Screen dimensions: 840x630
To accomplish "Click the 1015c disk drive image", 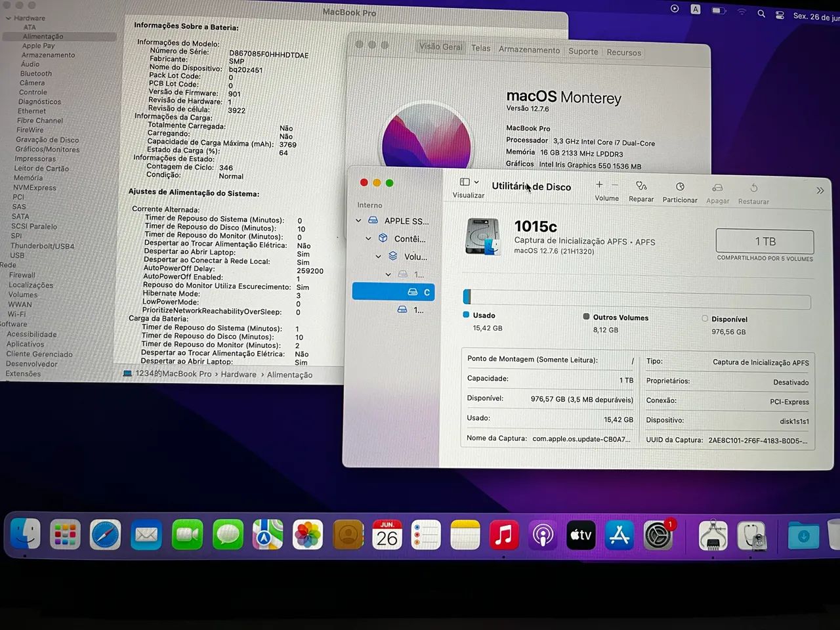I will (x=484, y=236).
